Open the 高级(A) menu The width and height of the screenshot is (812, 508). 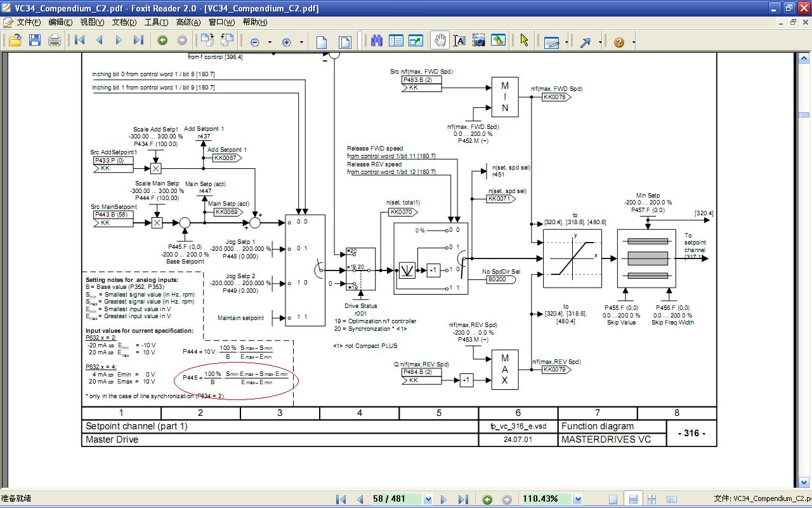tap(188, 22)
